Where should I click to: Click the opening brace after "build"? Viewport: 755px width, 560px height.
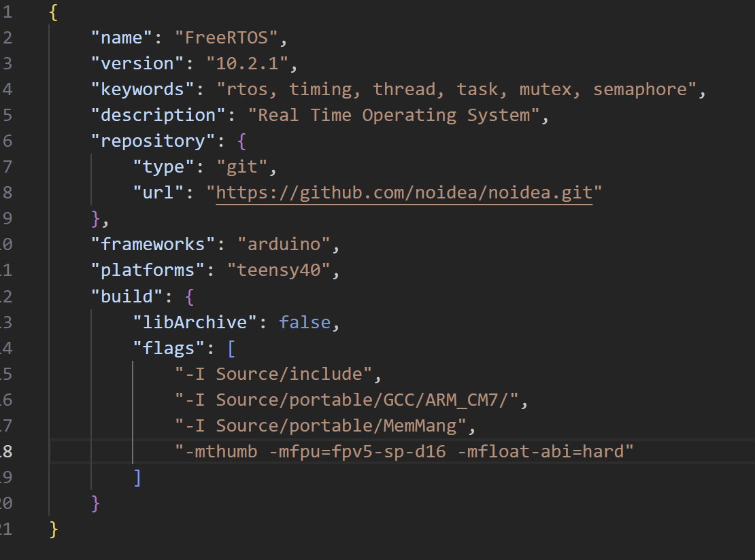tap(189, 296)
